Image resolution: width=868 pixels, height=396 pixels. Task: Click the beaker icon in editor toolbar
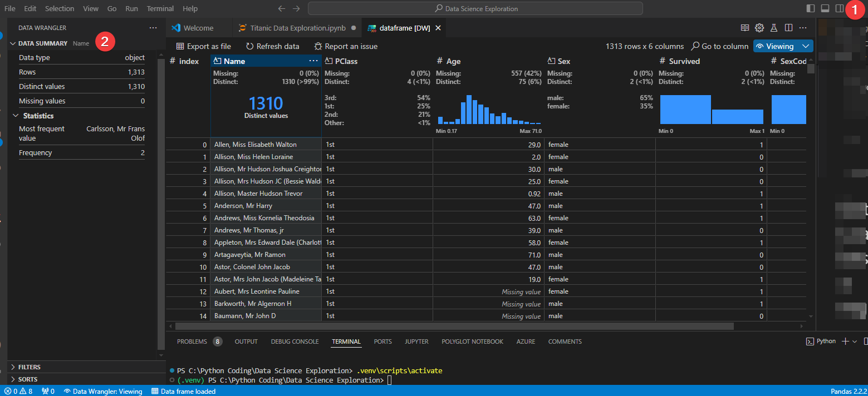pos(774,28)
